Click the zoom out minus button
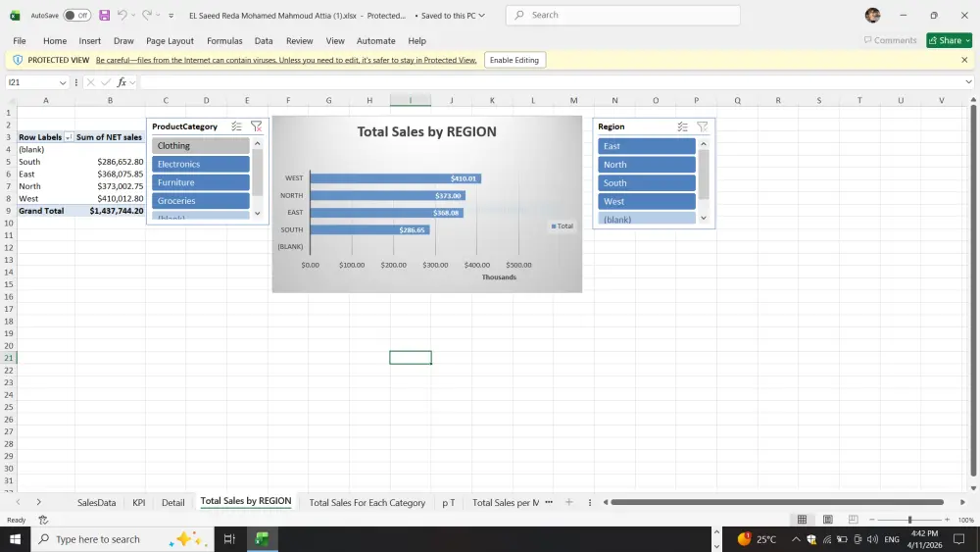The height and width of the screenshot is (552, 980). pos(872,520)
